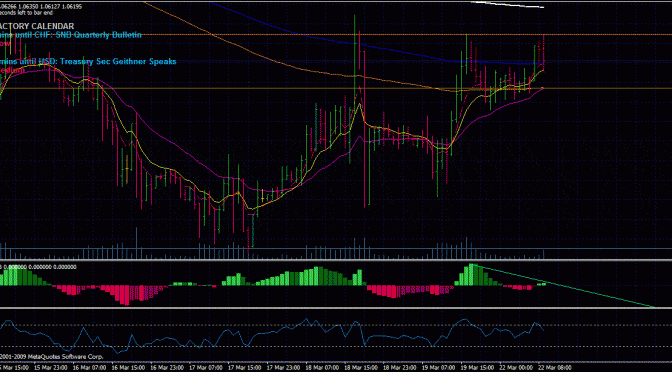672x372 pixels.
Task: Click the USD Treasury Sec Geithner Speaks line
Action: point(88,61)
